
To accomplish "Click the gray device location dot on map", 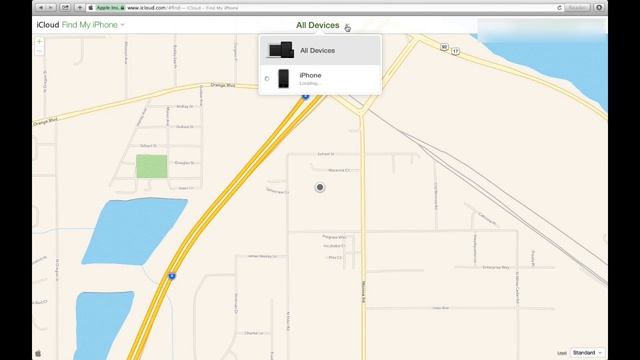I will coord(320,187).
